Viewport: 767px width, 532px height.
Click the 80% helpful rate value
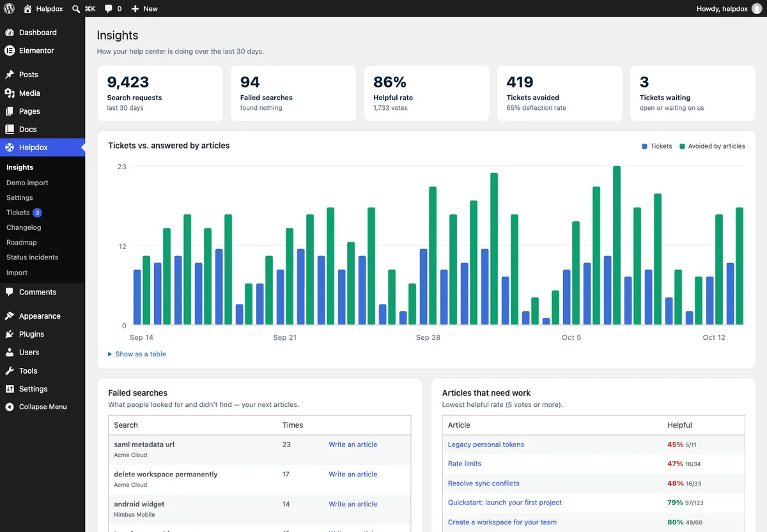[675, 522]
